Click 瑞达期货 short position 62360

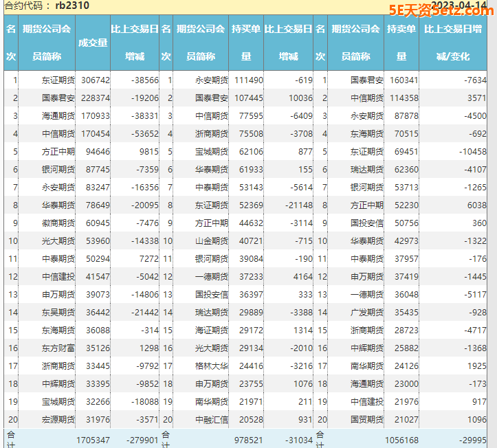[x=406, y=170]
